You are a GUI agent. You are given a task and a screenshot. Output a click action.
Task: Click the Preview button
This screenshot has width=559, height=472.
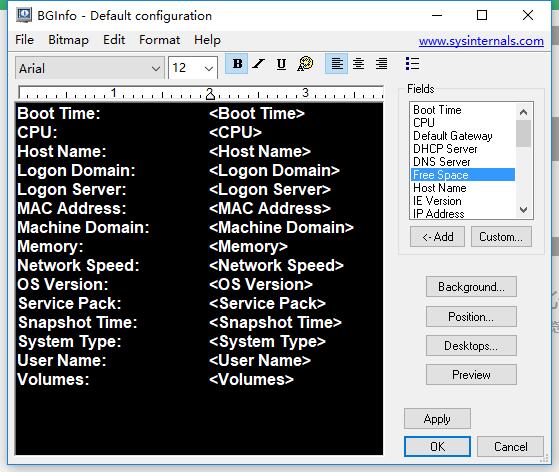click(471, 375)
